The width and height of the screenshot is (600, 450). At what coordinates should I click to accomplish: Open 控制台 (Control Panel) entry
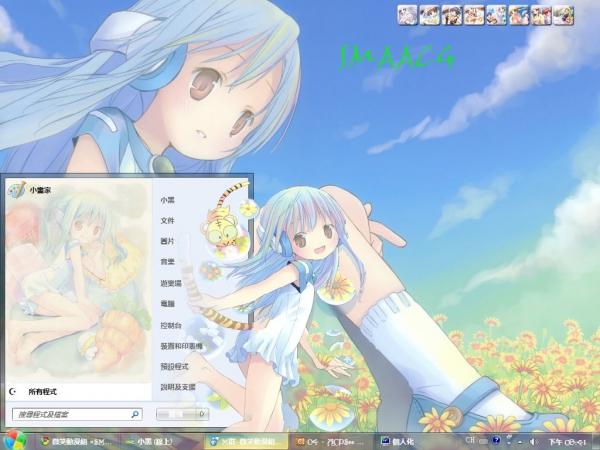coord(171,326)
